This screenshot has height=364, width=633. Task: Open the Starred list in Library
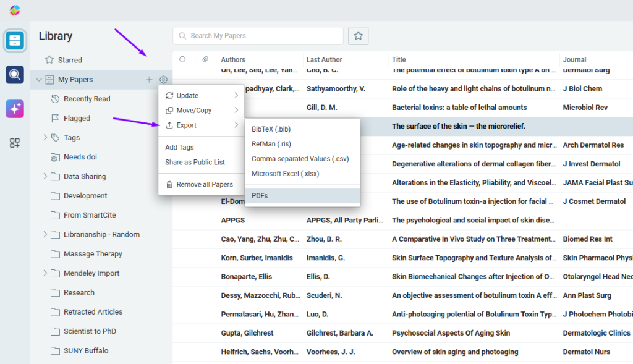[x=70, y=60]
